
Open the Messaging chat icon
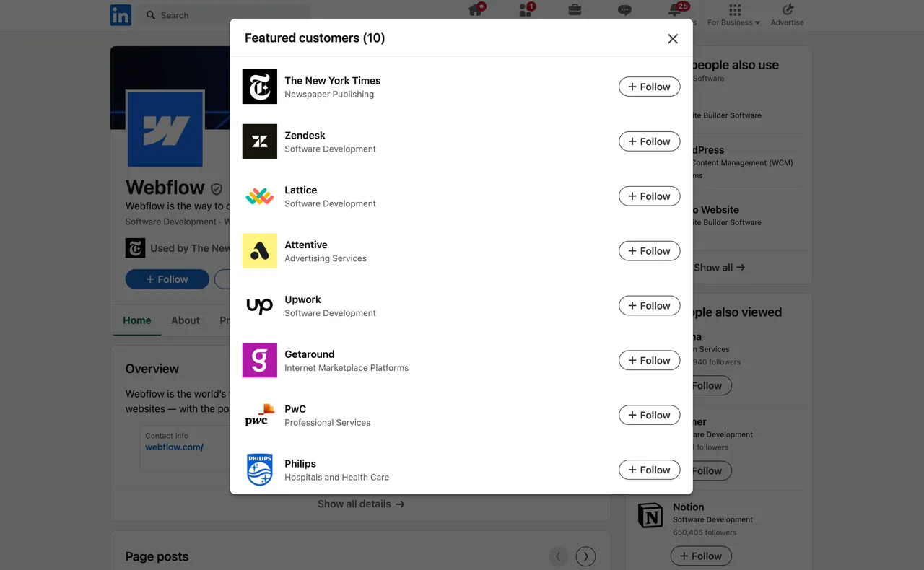624,10
